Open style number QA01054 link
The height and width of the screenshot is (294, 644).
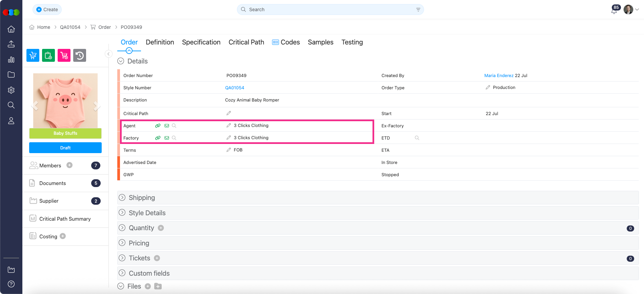(235, 88)
